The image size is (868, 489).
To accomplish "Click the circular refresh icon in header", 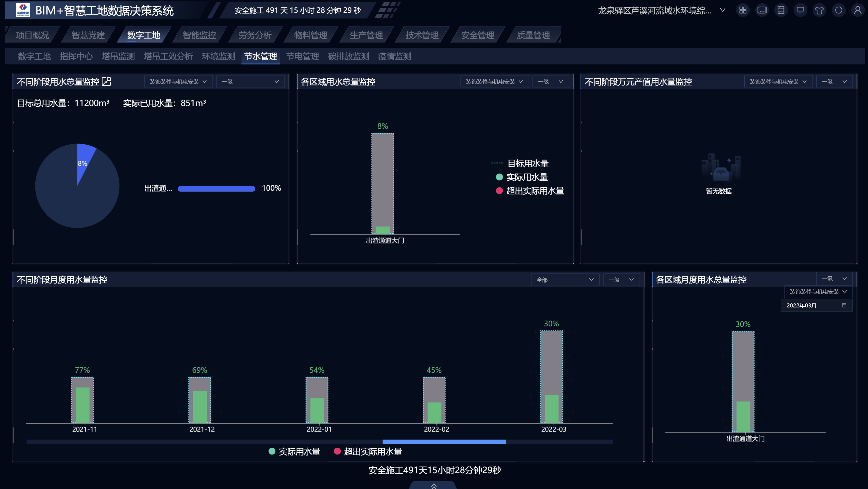I will [838, 10].
